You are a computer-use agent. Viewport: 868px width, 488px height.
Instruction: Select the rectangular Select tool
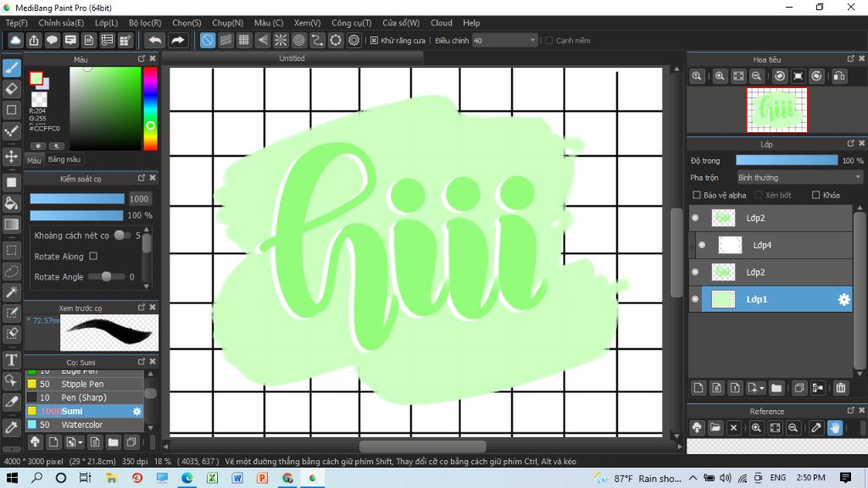pyautogui.click(x=12, y=250)
